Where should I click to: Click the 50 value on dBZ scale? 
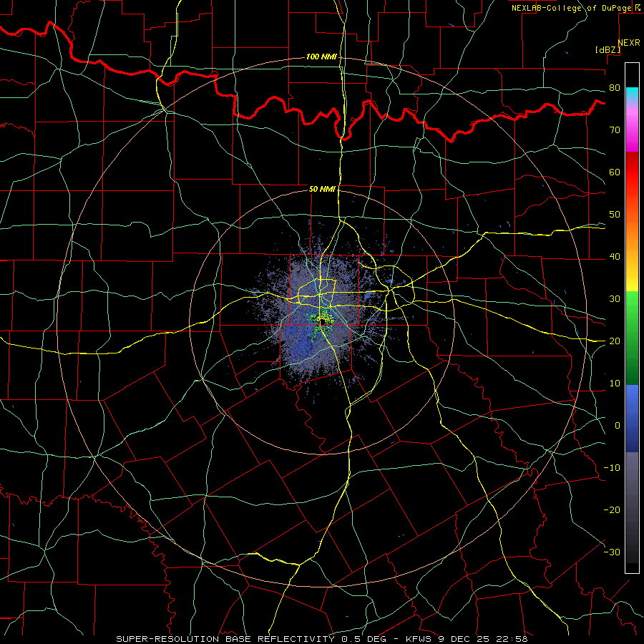tap(615, 215)
